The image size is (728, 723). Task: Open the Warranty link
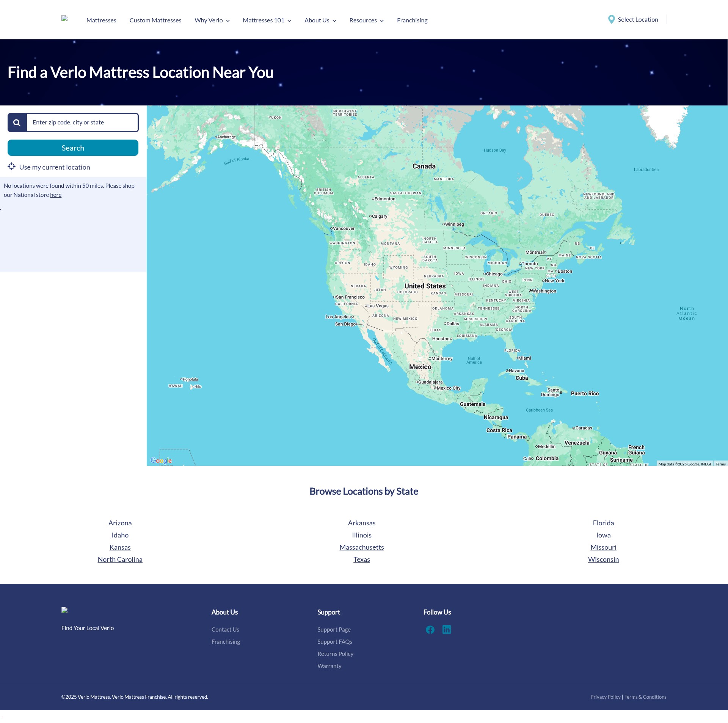coord(329,666)
